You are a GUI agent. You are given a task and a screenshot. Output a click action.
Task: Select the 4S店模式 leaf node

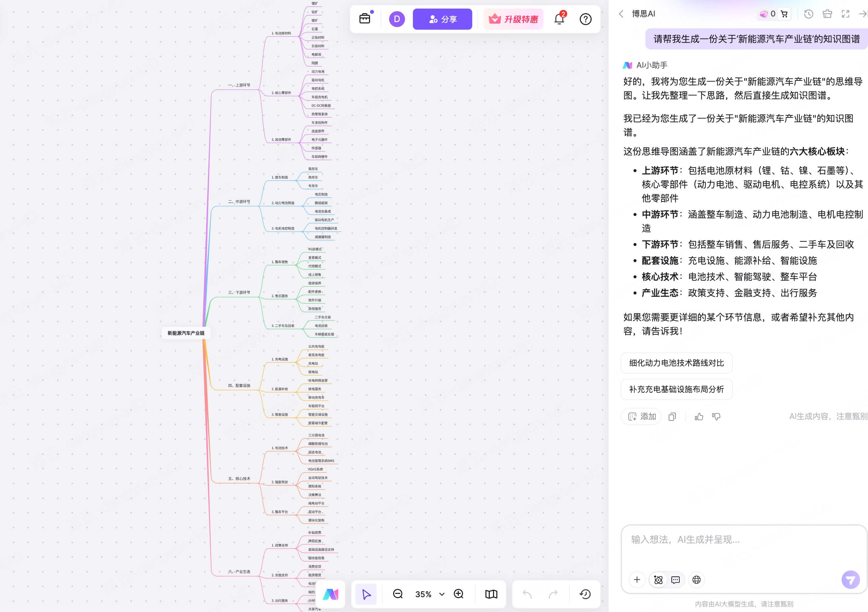coord(315,249)
